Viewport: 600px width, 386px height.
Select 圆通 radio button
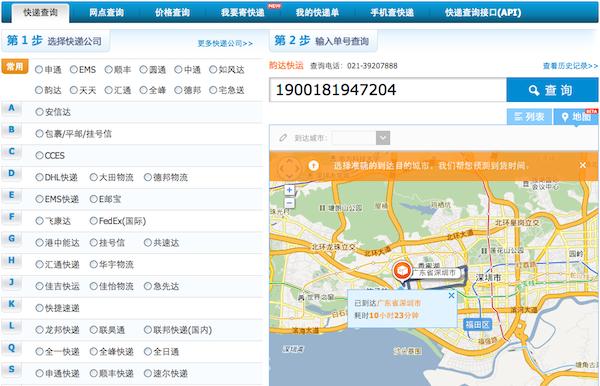[x=143, y=70]
